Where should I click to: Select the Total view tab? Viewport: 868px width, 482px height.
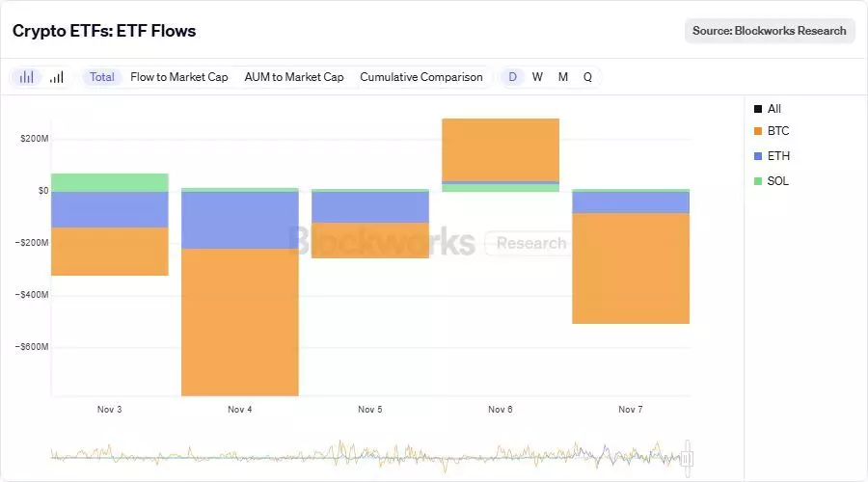(101, 77)
